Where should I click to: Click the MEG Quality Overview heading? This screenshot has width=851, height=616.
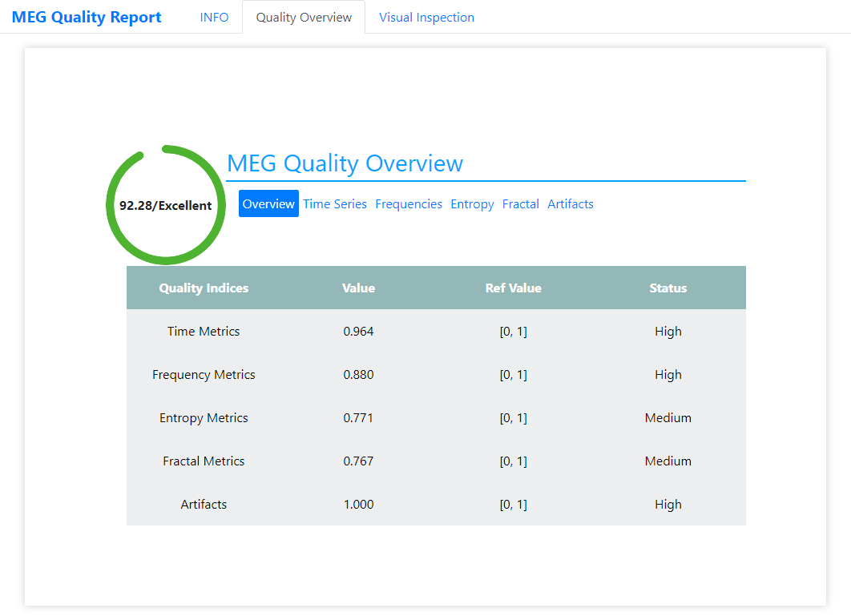click(x=345, y=163)
